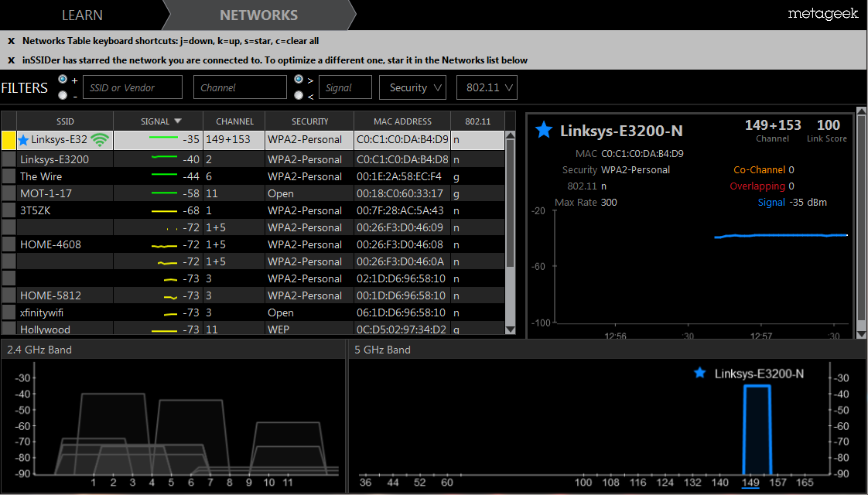Select the Hollywood network row
The height and width of the screenshot is (495, 868).
pyautogui.click(x=253, y=329)
